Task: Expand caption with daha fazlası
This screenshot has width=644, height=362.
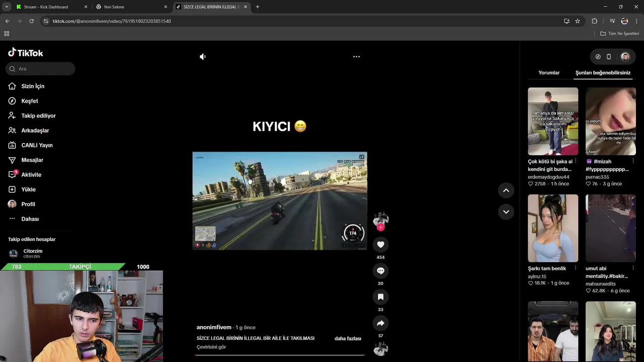Action: [348, 339]
